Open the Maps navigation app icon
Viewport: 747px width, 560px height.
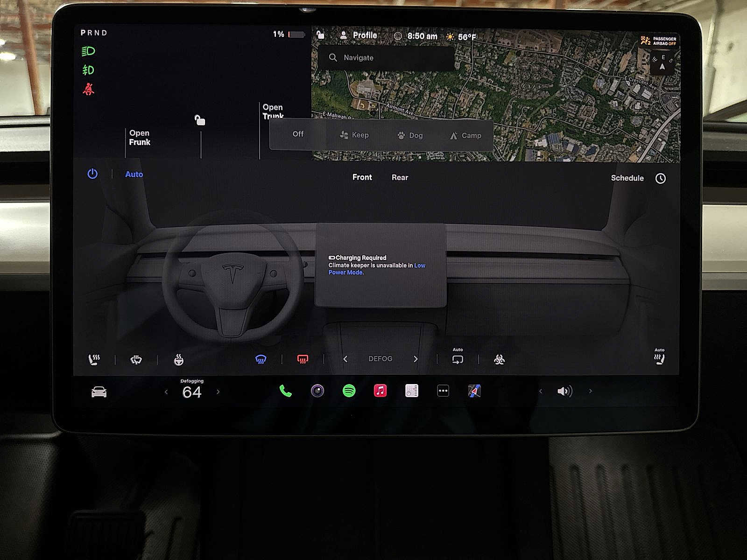point(474,391)
